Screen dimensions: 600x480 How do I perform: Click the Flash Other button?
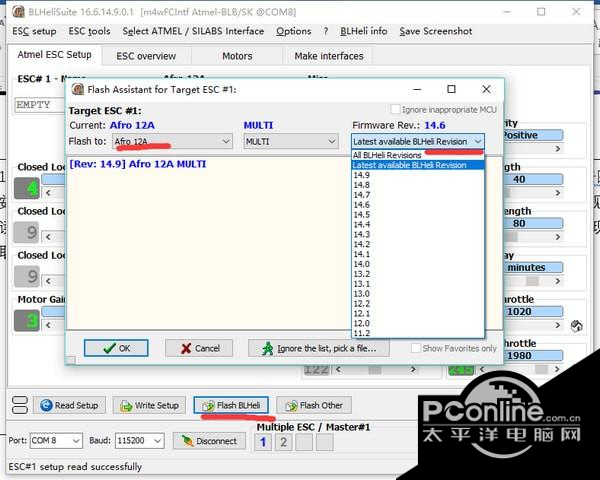pyautogui.click(x=314, y=405)
